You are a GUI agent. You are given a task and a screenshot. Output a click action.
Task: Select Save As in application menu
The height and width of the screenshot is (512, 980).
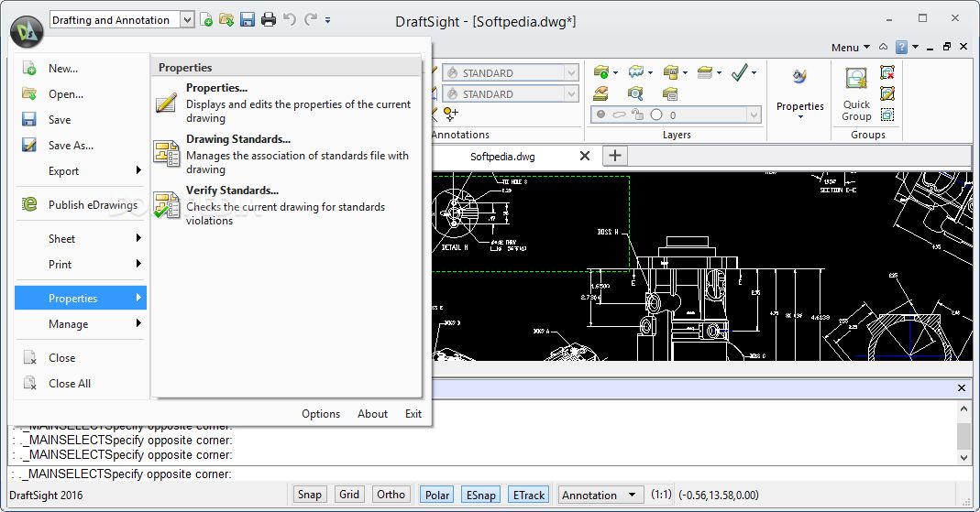[x=71, y=145]
